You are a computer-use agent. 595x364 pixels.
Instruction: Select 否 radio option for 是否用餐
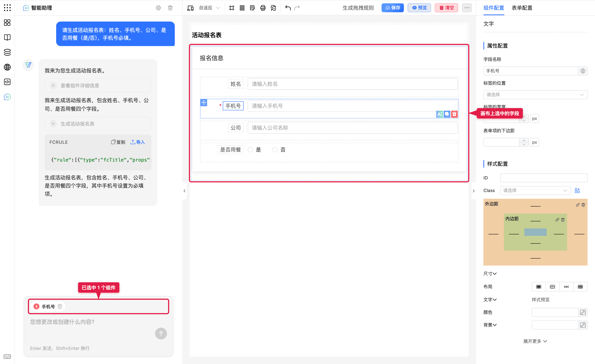coord(275,150)
